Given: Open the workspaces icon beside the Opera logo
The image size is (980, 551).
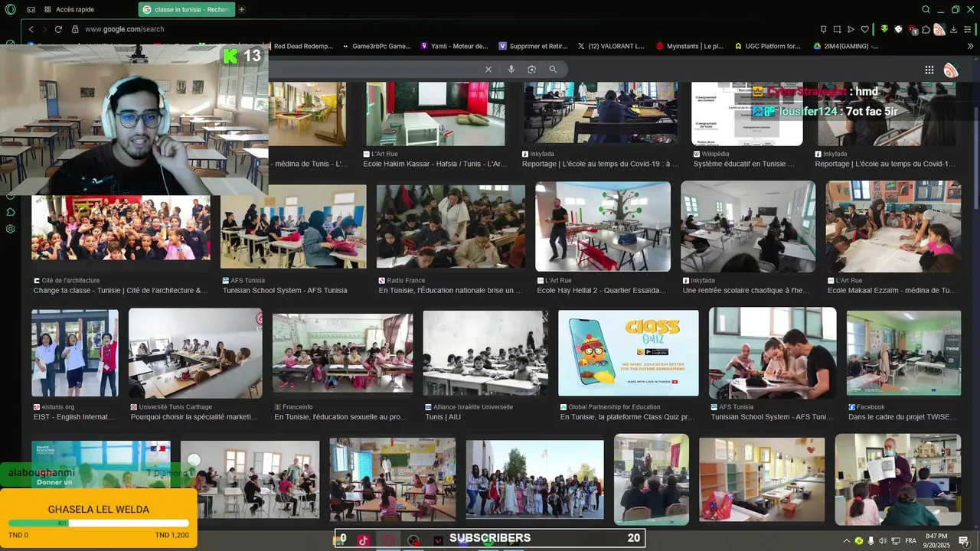Looking at the screenshot, I should [x=31, y=9].
